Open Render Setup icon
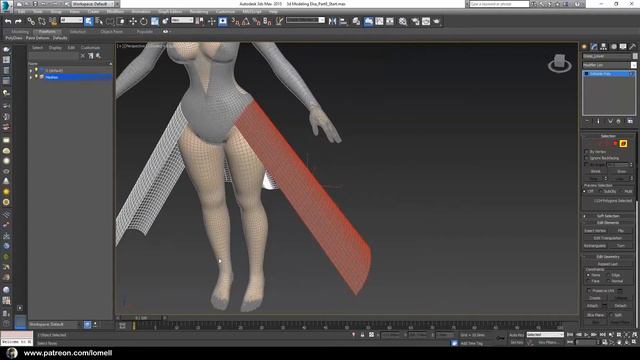 [x=415, y=21]
